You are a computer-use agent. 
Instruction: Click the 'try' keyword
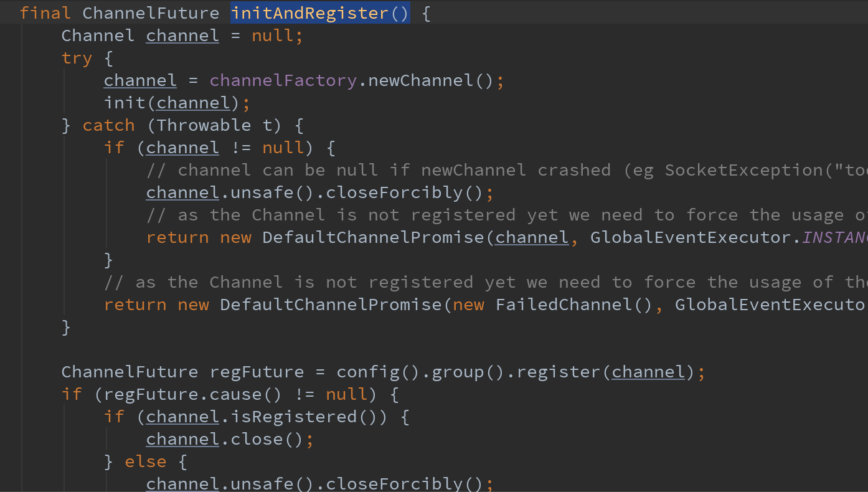pos(77,58)
